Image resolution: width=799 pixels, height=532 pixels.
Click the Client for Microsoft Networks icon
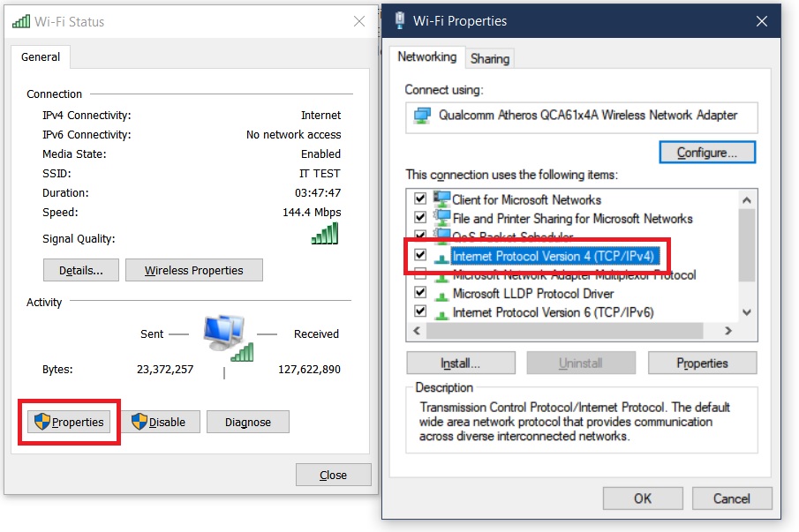(x=441, y=199)
